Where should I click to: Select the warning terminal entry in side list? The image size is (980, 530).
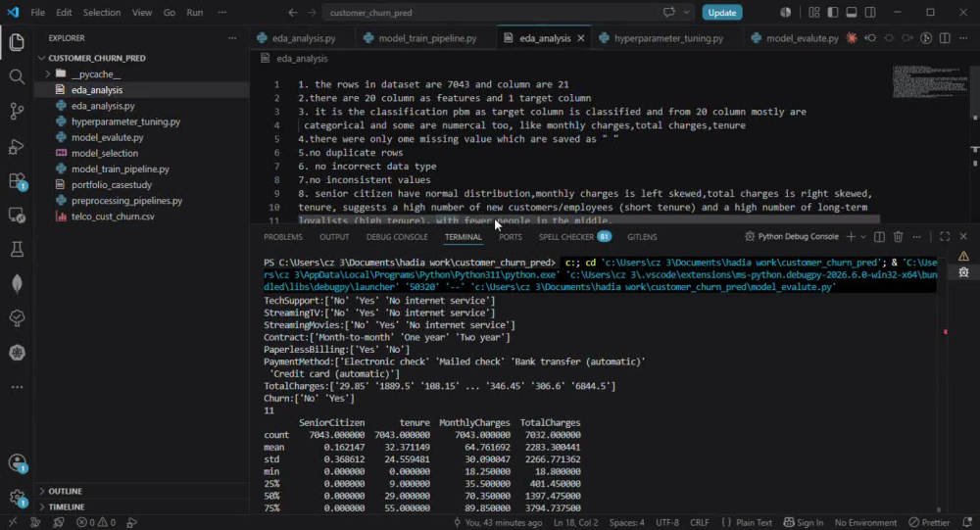pos(963,257)
